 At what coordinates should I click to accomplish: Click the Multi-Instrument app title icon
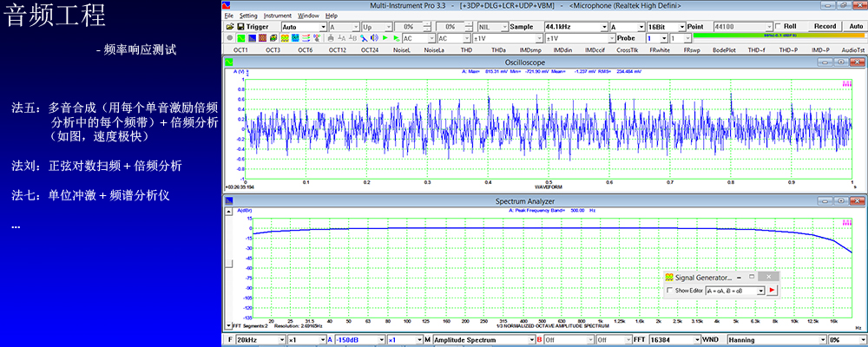(226, 5)
